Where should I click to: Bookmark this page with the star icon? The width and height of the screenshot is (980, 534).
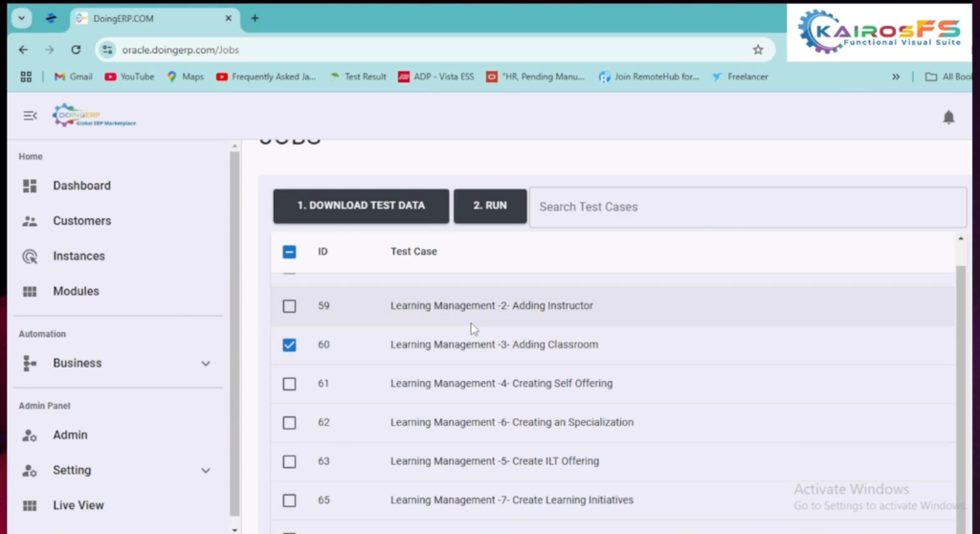[x=758, y=50]
